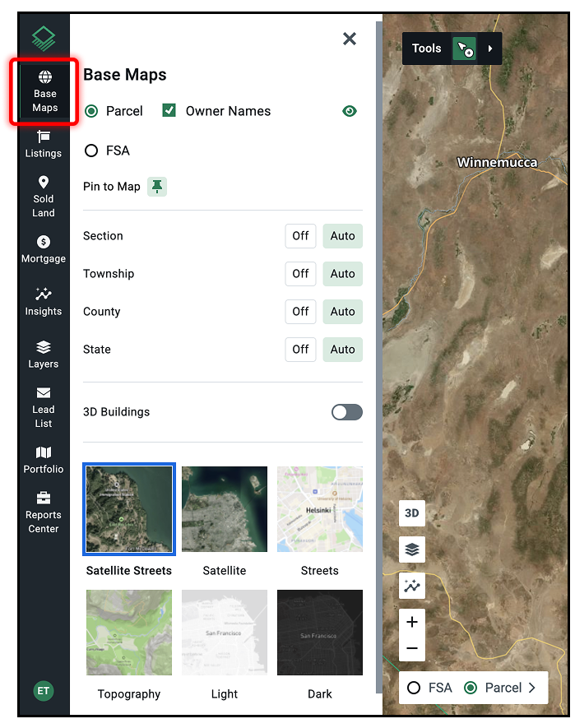Click the Base Maps panel heading
This screenshot has height=728, width=575.
pyautogui.click(x=124, y=75)
